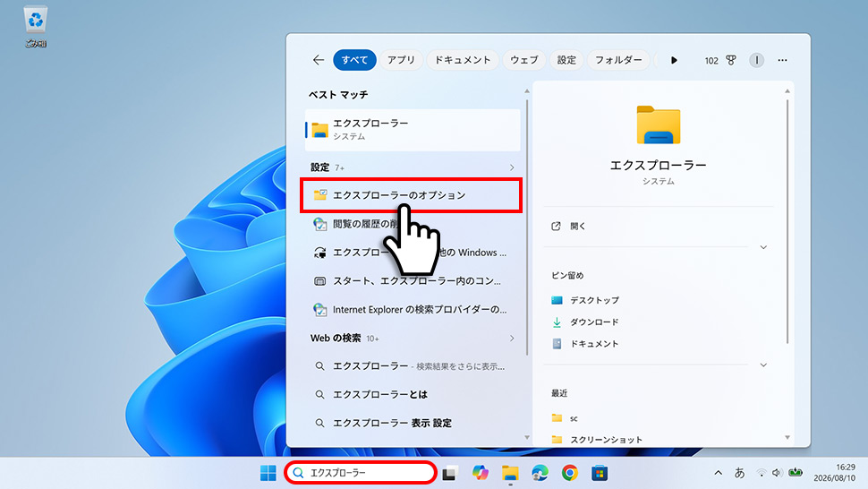Viewport: 868px width, 489px height.
Task: Open the battery tray icon
Action: tap(796, 472)
